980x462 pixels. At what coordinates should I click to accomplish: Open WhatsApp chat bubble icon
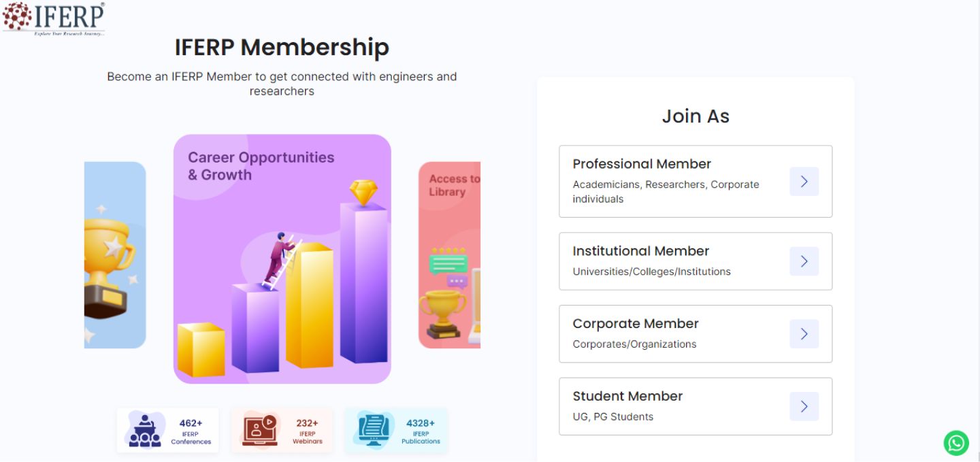pos(956,443)
